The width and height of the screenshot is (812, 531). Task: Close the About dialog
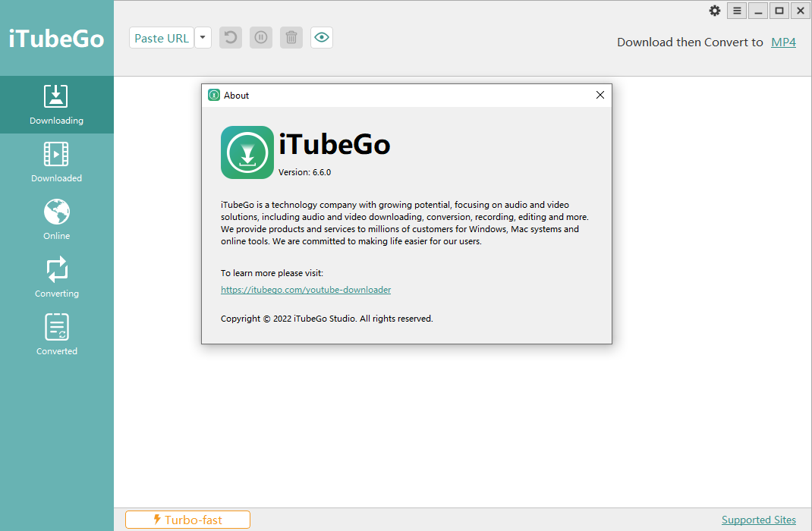(600, 96)
